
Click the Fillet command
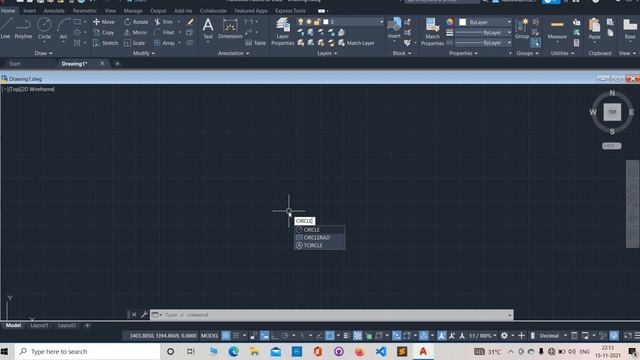click(x=164, y=32)
